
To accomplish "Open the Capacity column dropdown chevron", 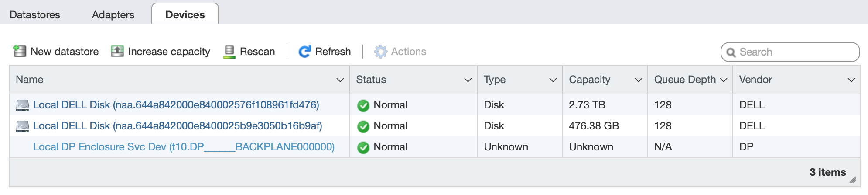I will pyautogui.click(x=638, y=80).
